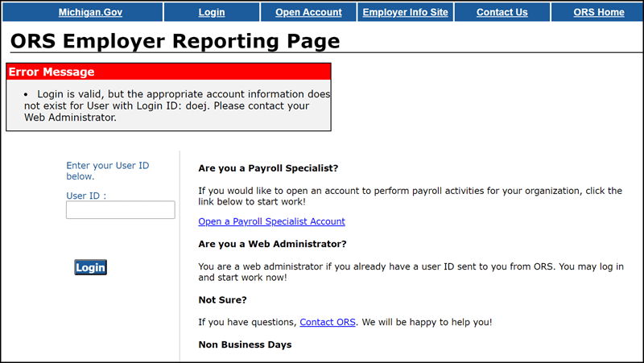Click the ORS Employer Reporting Page title
Image resolution: width=644 pixels, height=363 pixels.
(175, 41)
